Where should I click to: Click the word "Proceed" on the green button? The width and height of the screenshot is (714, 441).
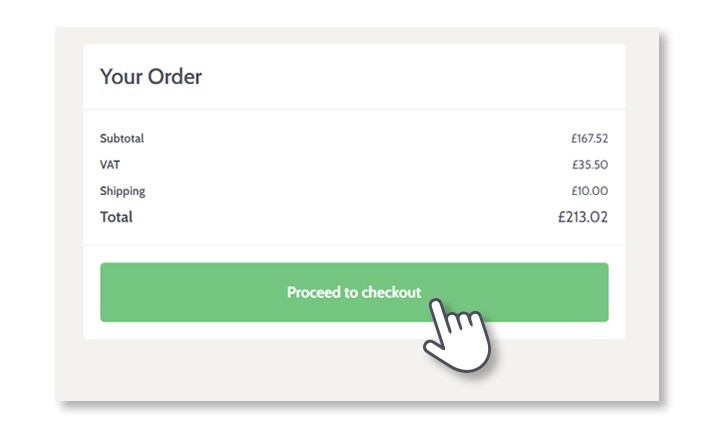[x=314, y=292]
